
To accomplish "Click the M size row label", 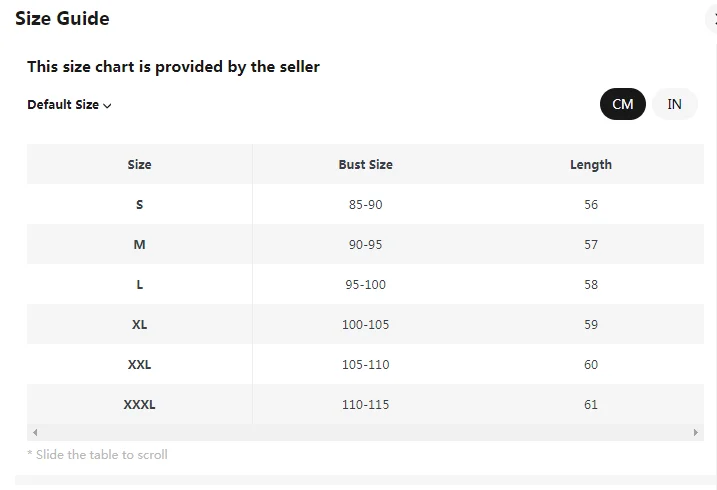I will tap(139, 244).
